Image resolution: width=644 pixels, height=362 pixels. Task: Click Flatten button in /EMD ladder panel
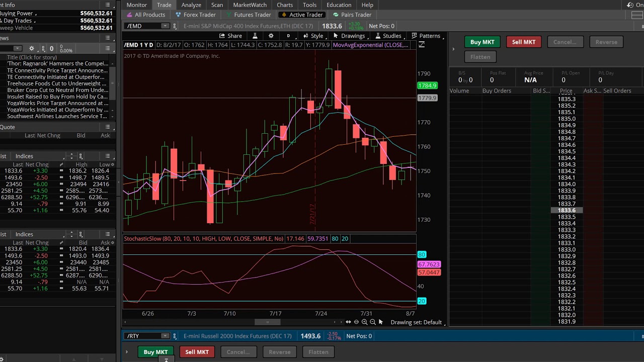coord(480,57)
